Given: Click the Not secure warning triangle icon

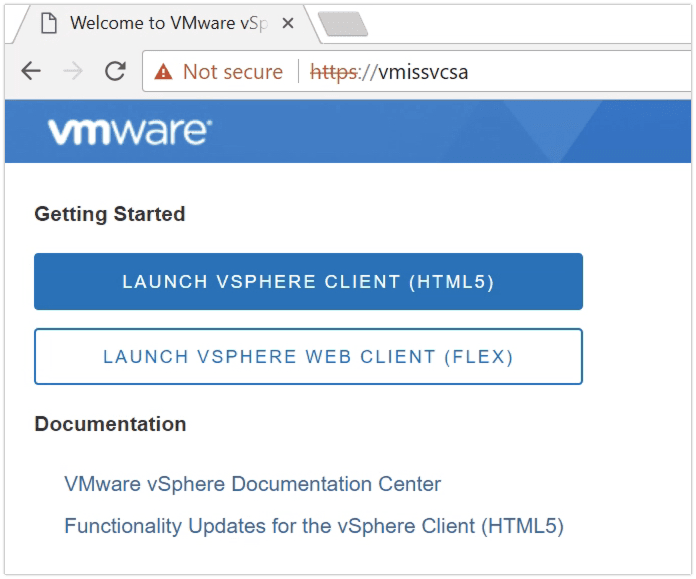Looking at the screenshot, I should point(163,71).
